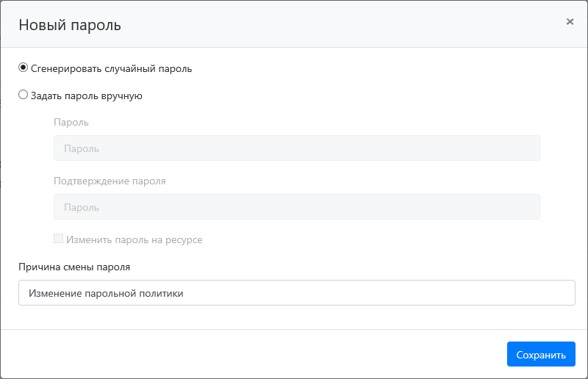Click the Задать пароль вручную label text
This screenshot has height=379, width=588.
click(86, 95)
